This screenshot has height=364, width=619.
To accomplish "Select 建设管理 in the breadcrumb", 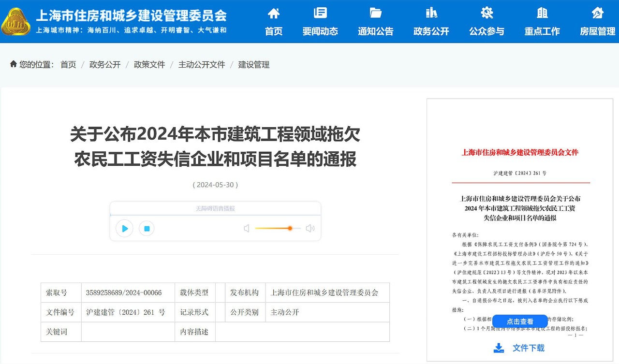I will click(x=254, y=65).
